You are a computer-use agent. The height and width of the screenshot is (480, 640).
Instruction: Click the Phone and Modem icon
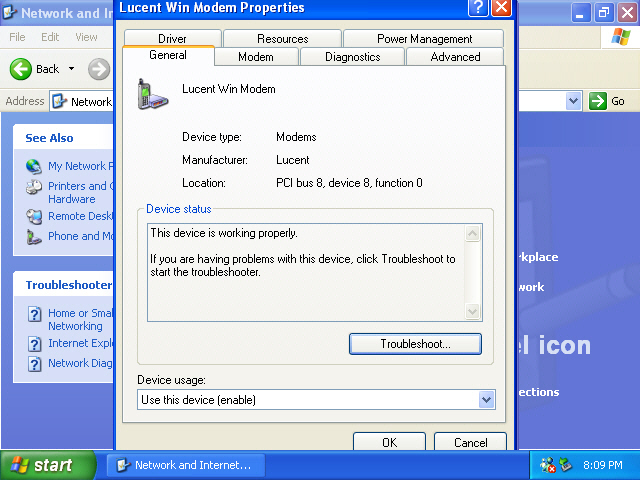click(x=34, y=237)
